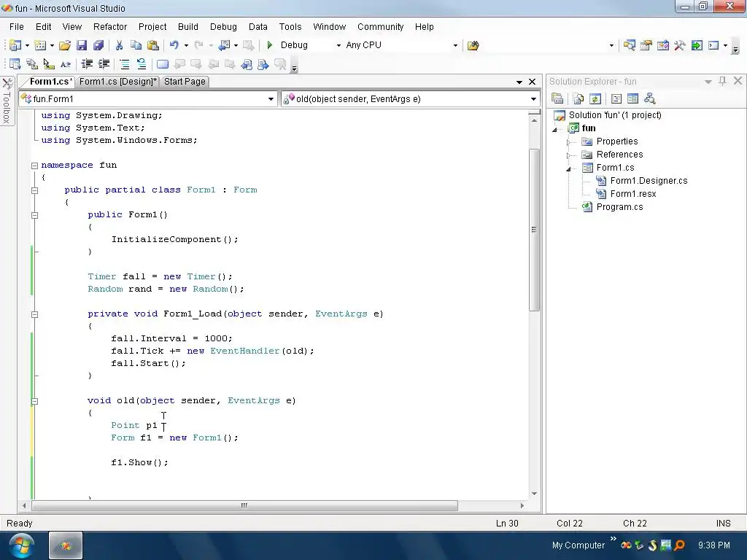Viewport: 747px width, 560px height.
Task: Click the Find in Files binoculars icon
Action: 473,45
